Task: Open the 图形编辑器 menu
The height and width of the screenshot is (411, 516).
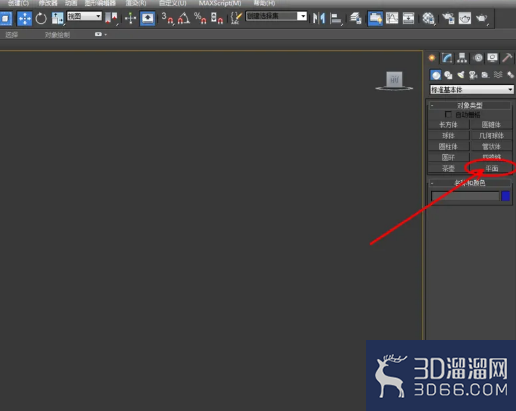Action: click(100, 3)
